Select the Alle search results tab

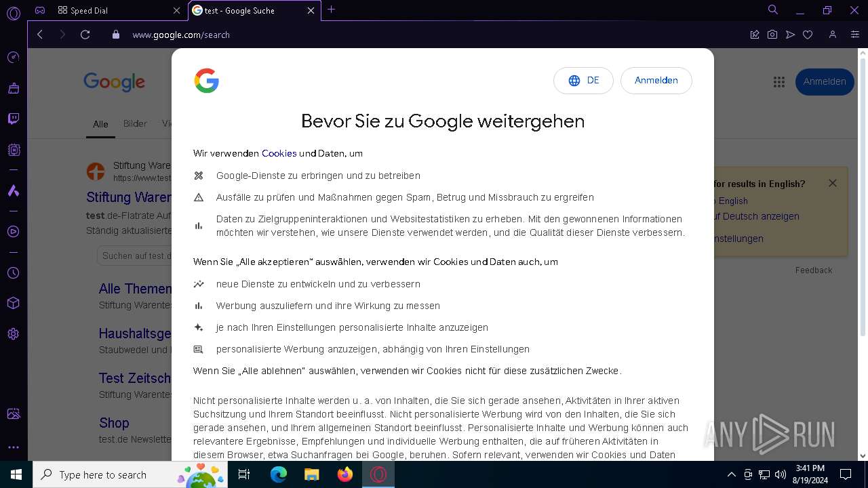pos(100,124)
